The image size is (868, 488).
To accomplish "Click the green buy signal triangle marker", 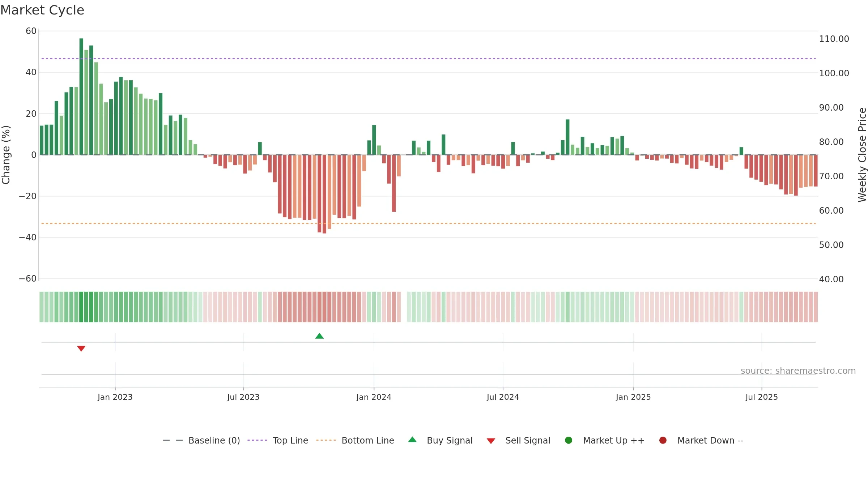I will [319, 336].
